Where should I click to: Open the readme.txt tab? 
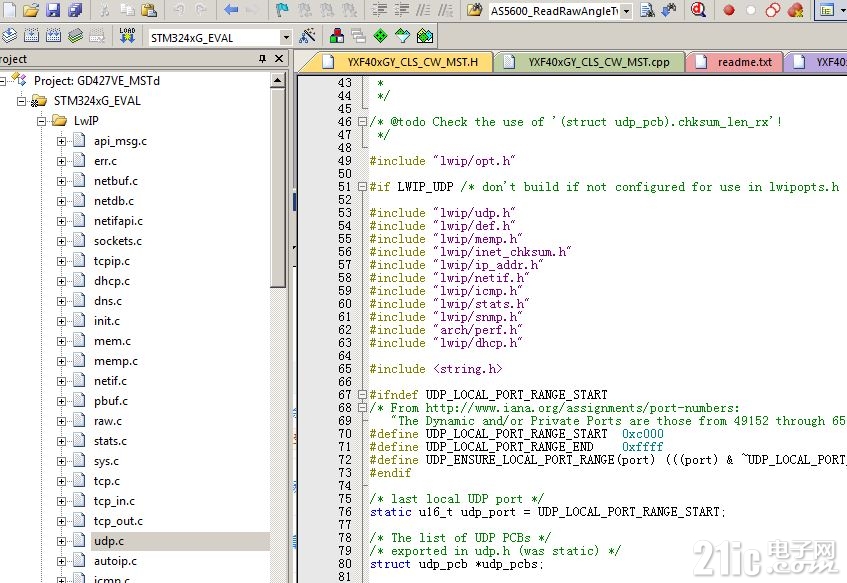pos(734,62)
